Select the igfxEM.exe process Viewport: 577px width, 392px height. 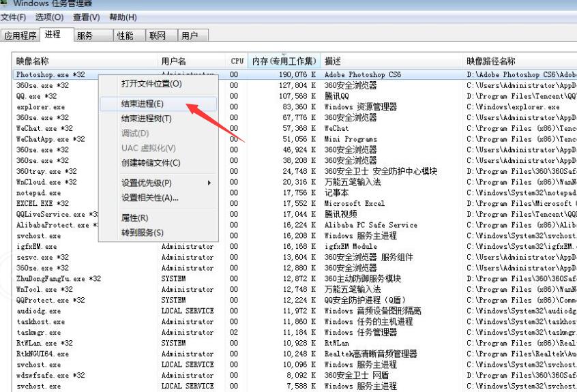point(36,246)
